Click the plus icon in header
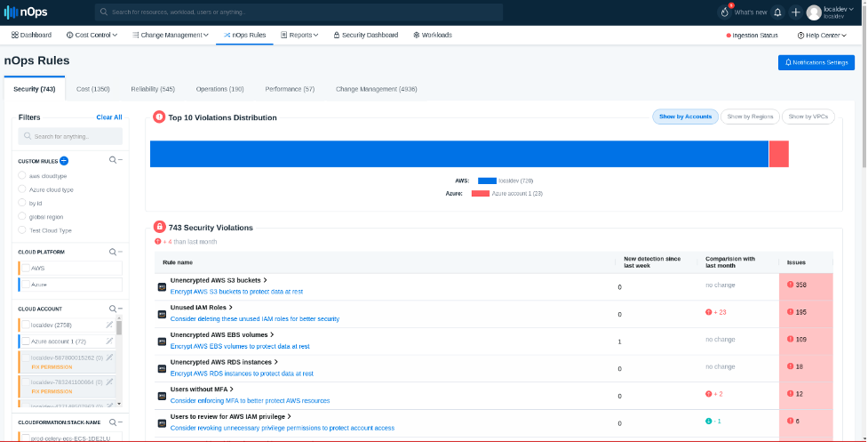Screen dimensions: 868x442 click(795, 12)
